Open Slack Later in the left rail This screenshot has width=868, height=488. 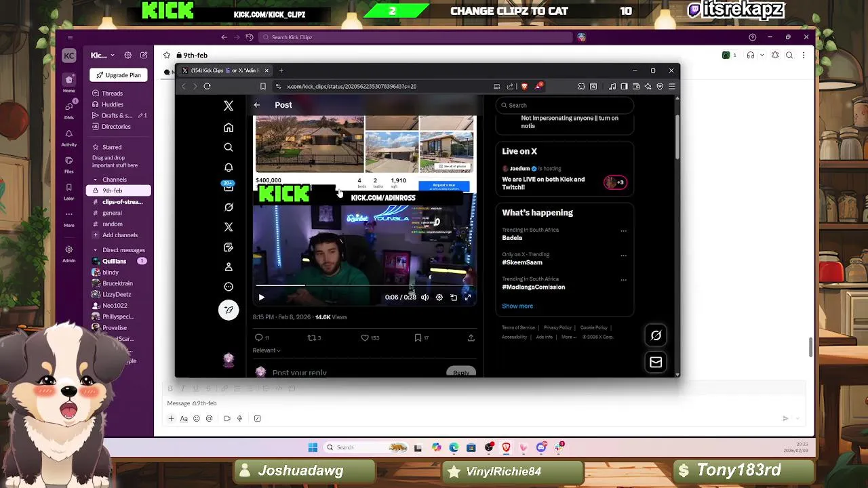pyautogui.click(x=68, y=191)
